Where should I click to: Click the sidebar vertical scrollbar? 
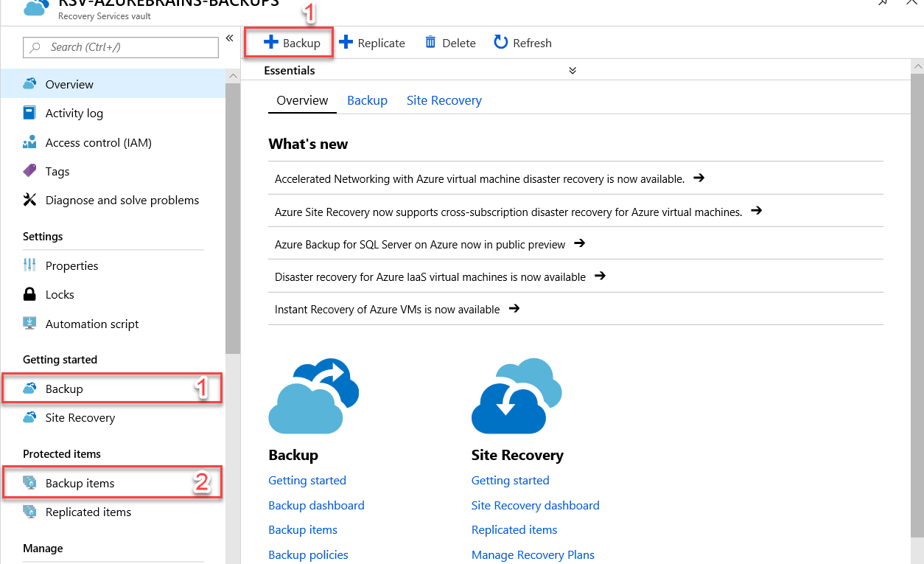tap(233, 219)
